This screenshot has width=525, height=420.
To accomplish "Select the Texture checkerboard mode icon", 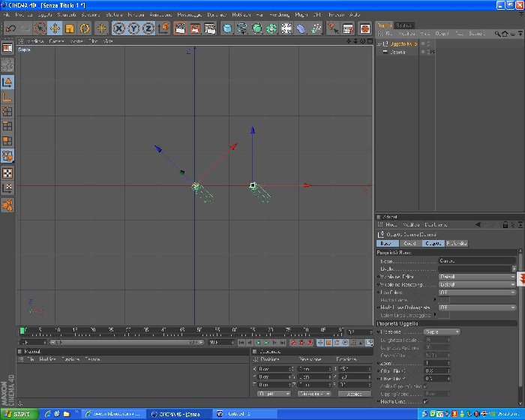I will [7, 173].
